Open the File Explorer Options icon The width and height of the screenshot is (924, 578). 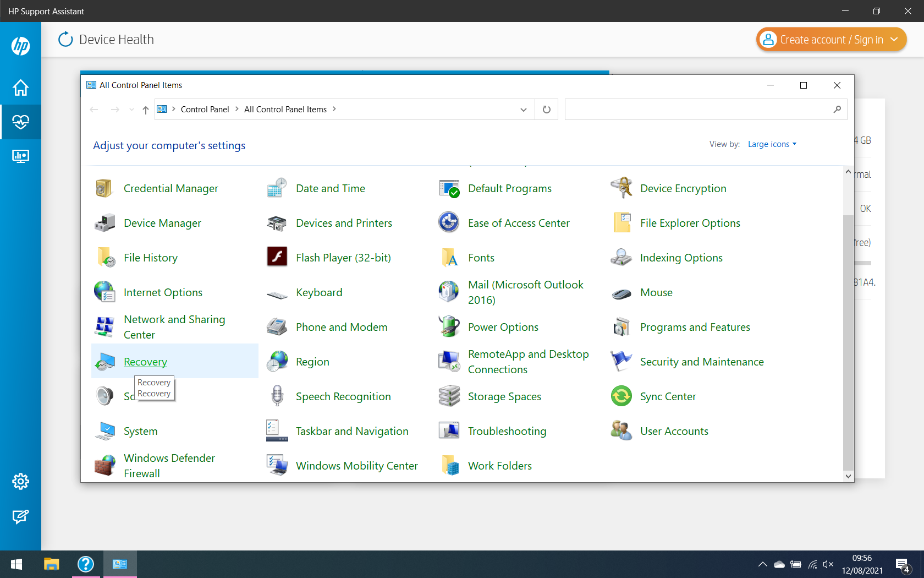click(621, 223)
